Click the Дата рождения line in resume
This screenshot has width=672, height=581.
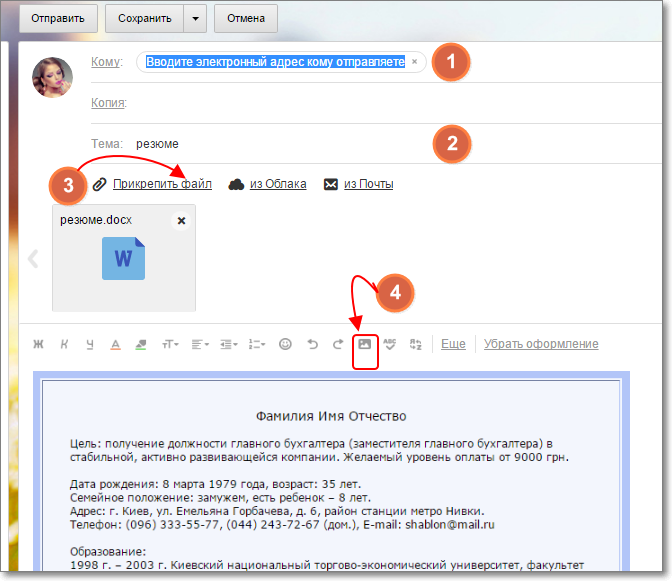click(216, 484)
